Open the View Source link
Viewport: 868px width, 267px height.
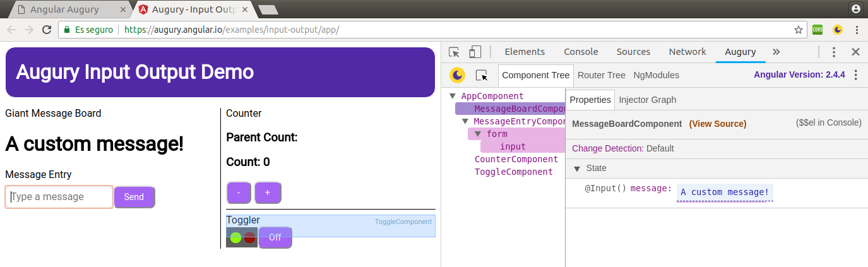coord(717,124)
